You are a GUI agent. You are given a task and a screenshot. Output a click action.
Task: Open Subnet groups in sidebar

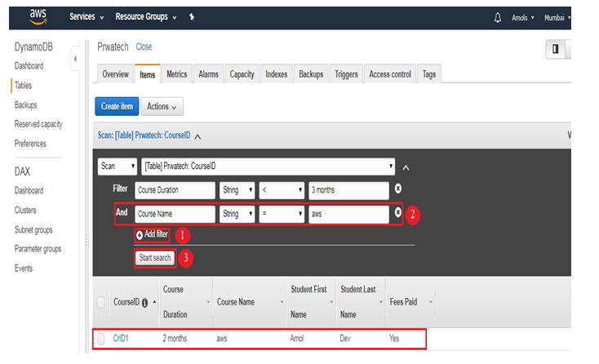(33, 229)
